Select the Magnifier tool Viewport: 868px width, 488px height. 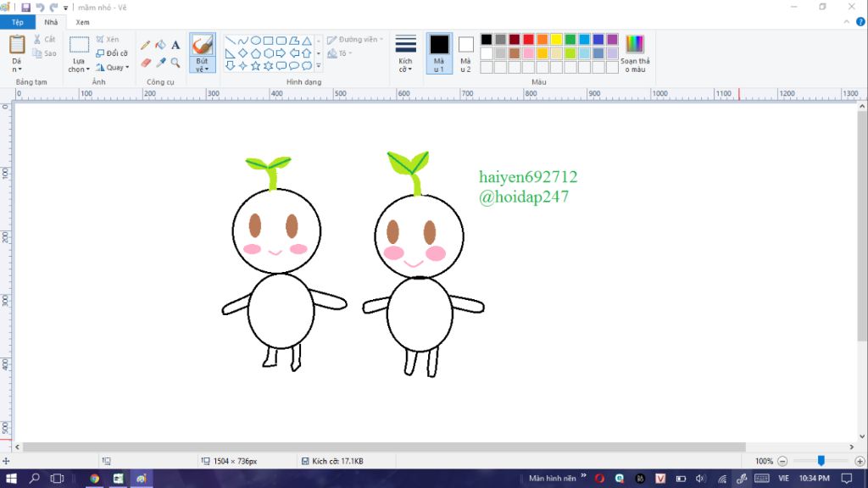pos(175,63)
